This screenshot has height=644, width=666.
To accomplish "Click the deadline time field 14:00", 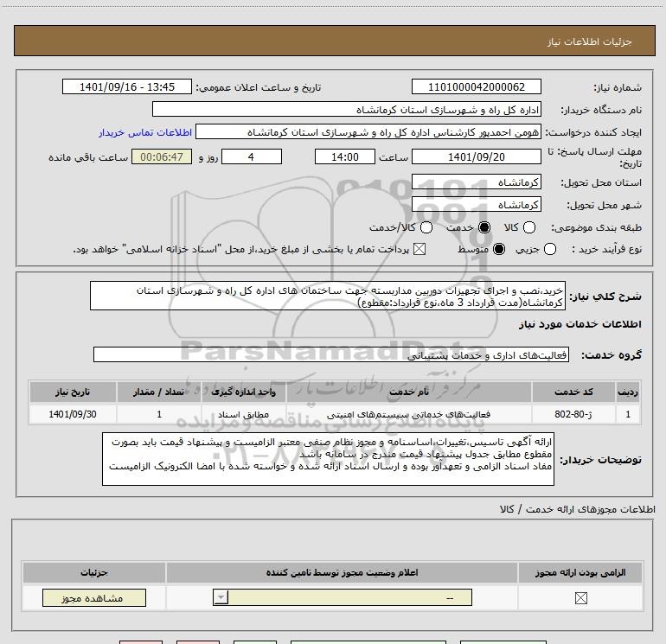I will point(345,156).
